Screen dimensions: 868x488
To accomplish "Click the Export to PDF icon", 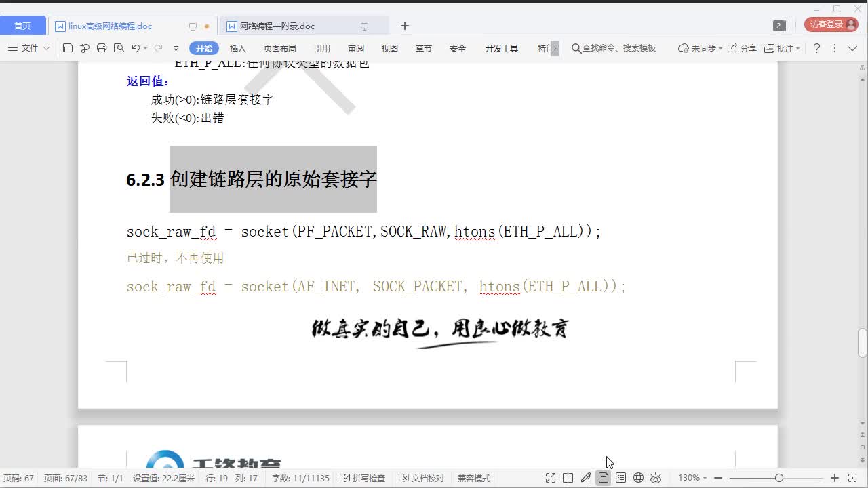I will click(85, 48).
